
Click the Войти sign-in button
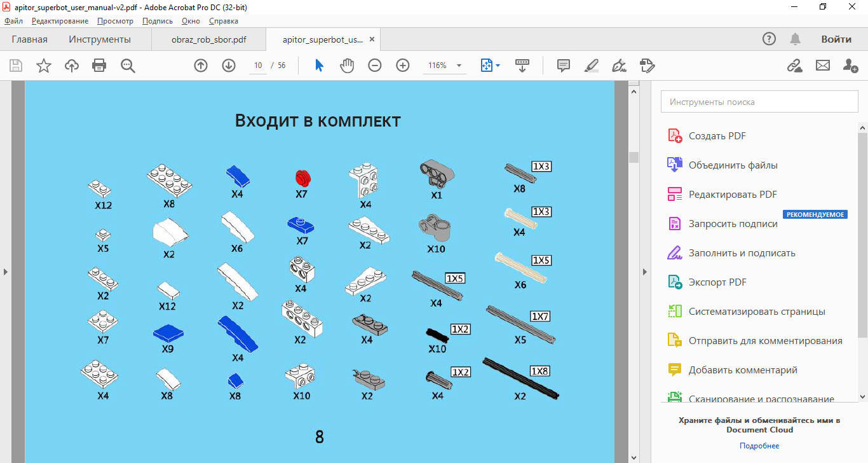coord(836,39)
